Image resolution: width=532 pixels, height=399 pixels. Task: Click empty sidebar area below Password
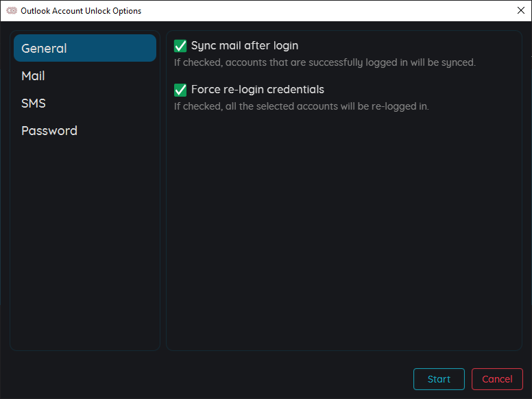(85, 244)
